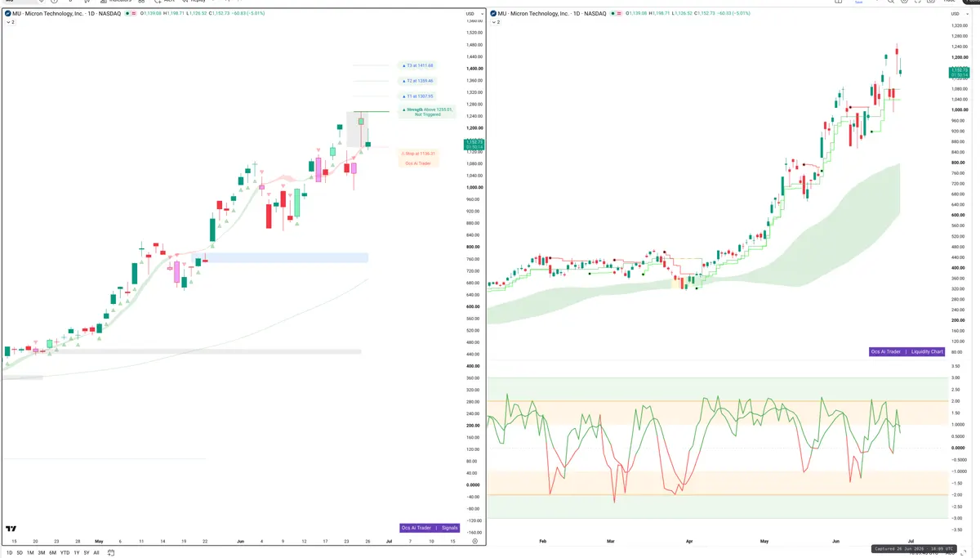
Task: Click the 'T1 at 1307.93' target label
Action: [x=417, y=96]
